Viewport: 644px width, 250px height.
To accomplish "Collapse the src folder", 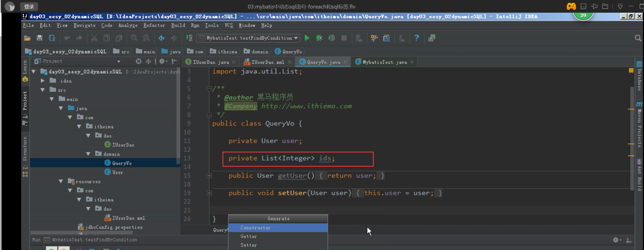I will click(x=43, y=90).
